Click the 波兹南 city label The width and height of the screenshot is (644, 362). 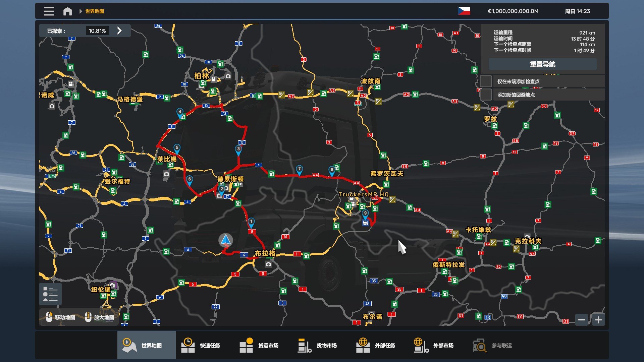click(371, 81)
